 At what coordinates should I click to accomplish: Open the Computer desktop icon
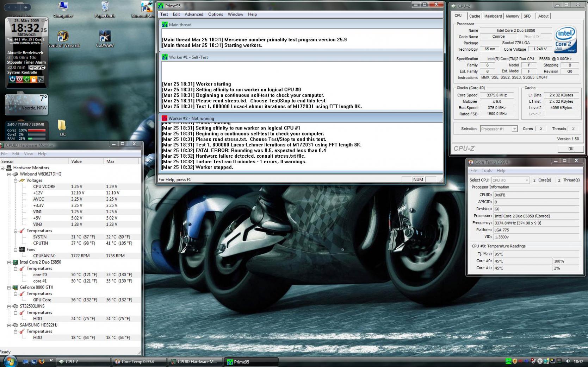(63, 10)
